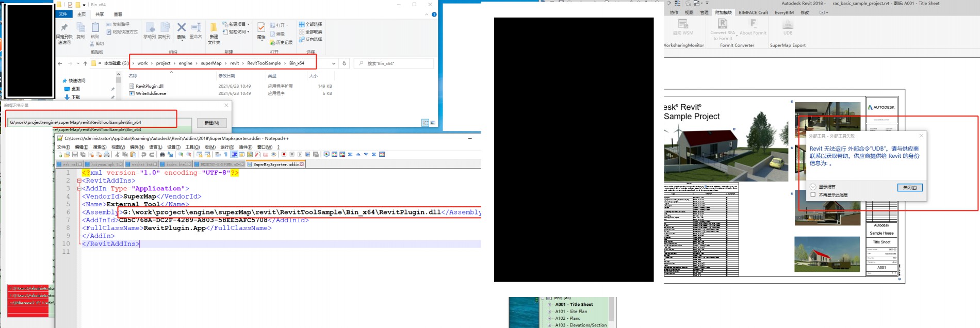The height and width of the screenshot is (328, 980).
Task: Open the Explorer address bar history dropdown
Action: tap(334, 63)
